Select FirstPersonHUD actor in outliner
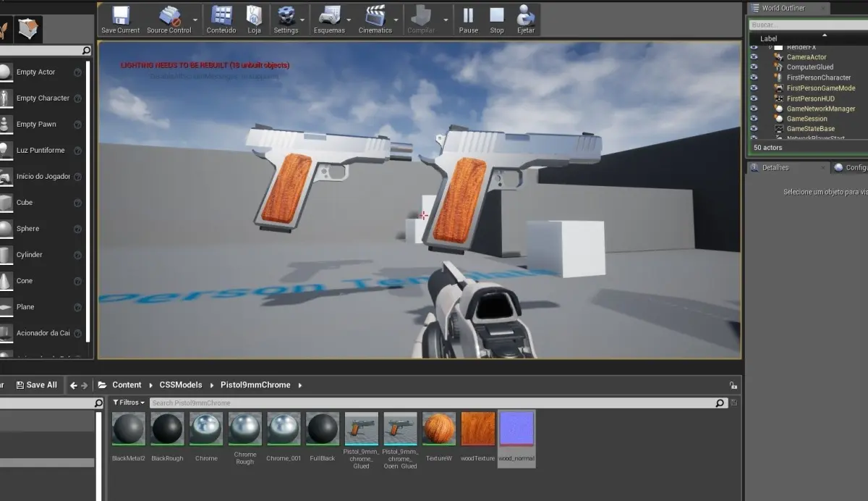868x501 pixels. pyautogui.click(x=810, y=98)
